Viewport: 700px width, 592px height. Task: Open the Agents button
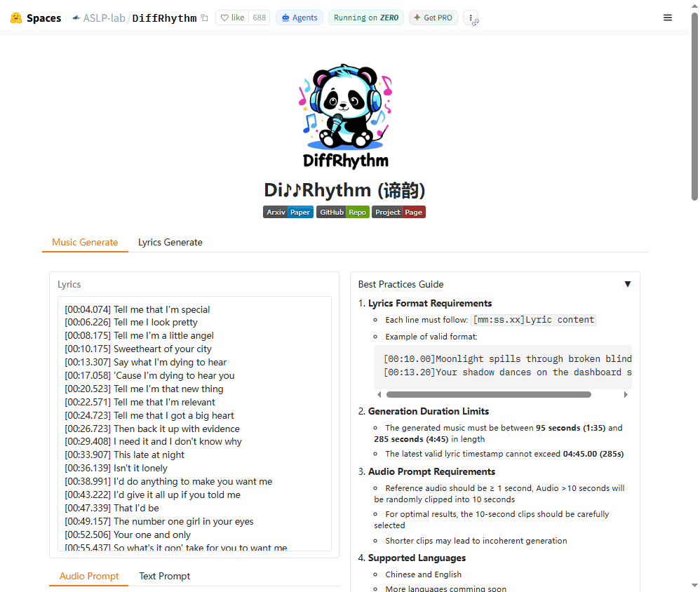pos(299,18)
